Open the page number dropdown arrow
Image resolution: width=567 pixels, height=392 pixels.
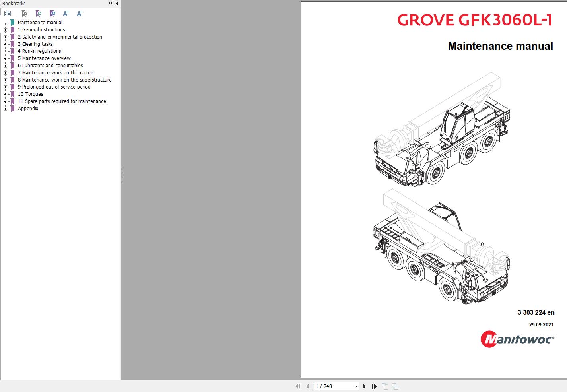pos(356,386)
